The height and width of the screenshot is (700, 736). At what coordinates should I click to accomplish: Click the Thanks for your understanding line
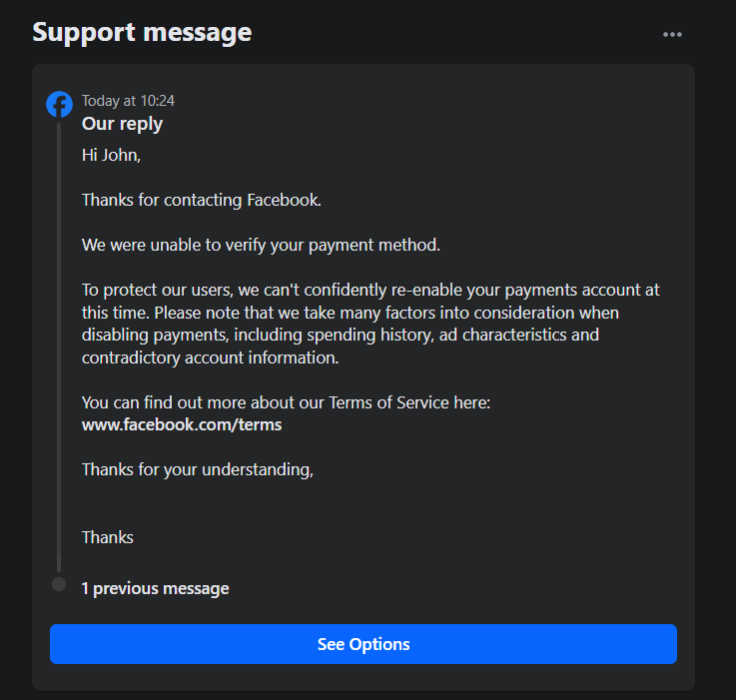pyautogui.click(x=198, y=468)
